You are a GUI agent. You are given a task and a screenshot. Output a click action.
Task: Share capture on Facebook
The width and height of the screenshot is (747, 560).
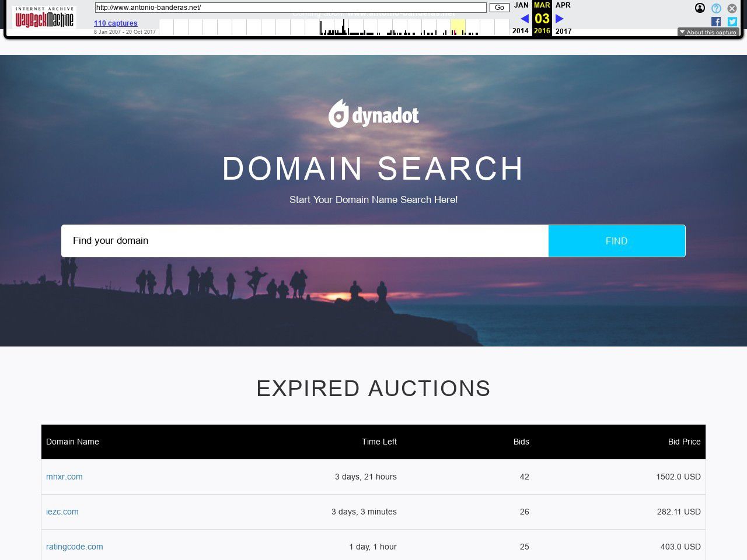click(716, 22)
